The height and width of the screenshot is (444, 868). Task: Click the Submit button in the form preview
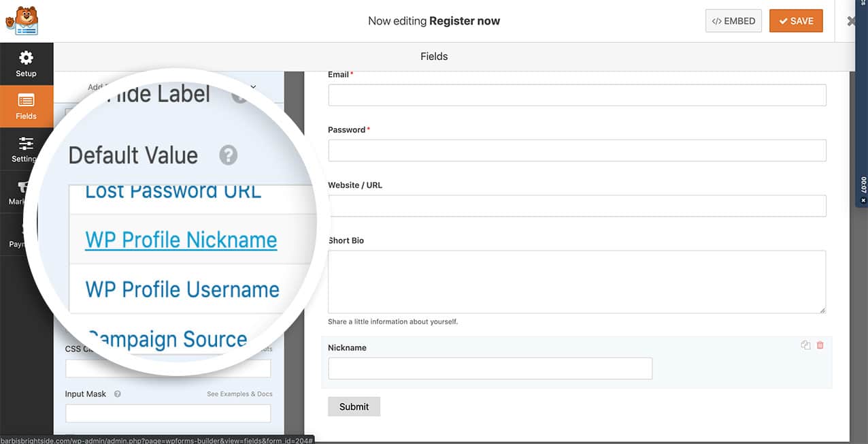click(354, 406)
